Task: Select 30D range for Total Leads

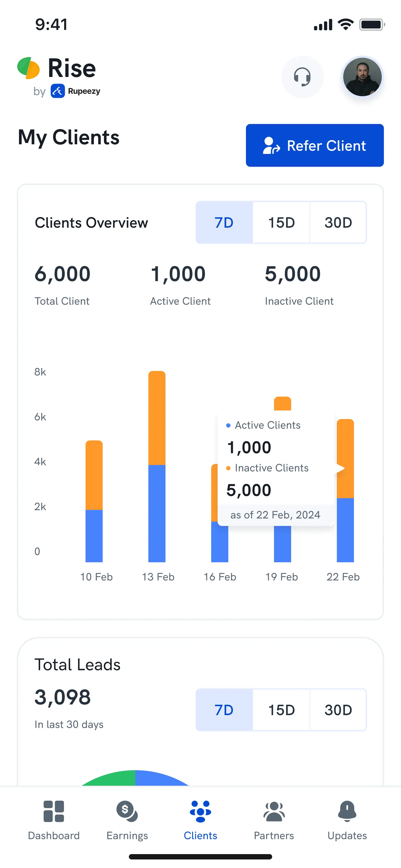Action: [x=338, y=710]
